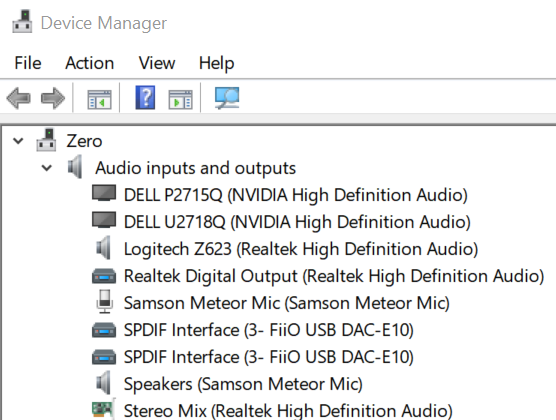Viewport: 556px width, 420px height.
Task: Select DELL U2718Q NVIDIA audio device
Action: (297, 222)
